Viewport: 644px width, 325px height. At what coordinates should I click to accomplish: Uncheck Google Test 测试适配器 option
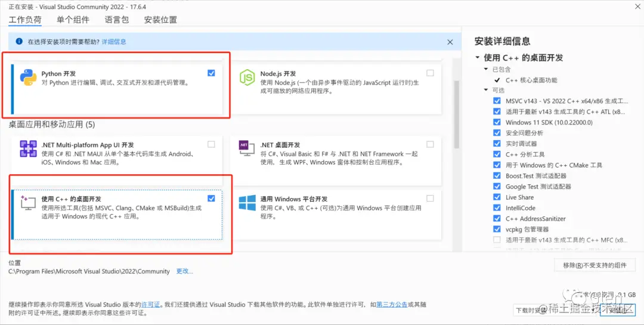pyautogui.click(x=497, y=186)
